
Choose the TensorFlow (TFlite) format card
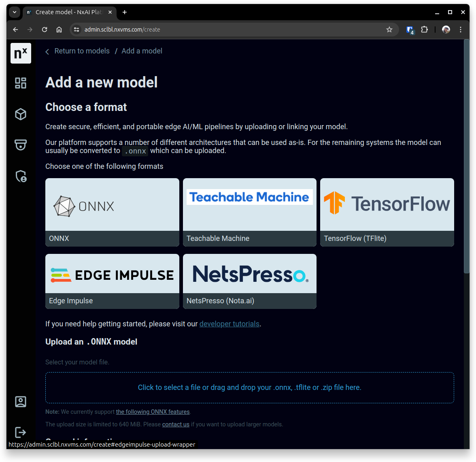pos(387,212)
